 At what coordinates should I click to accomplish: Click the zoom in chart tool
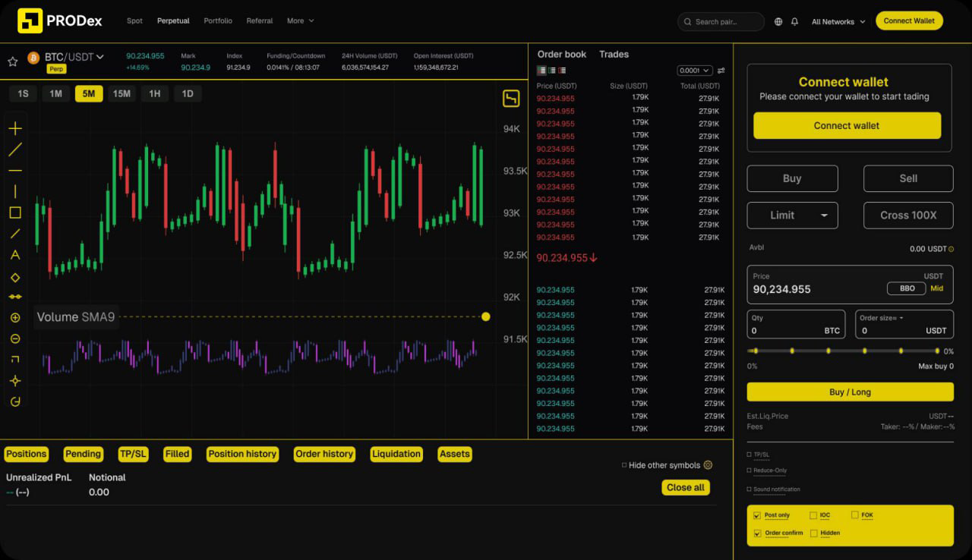click(15, 318)
